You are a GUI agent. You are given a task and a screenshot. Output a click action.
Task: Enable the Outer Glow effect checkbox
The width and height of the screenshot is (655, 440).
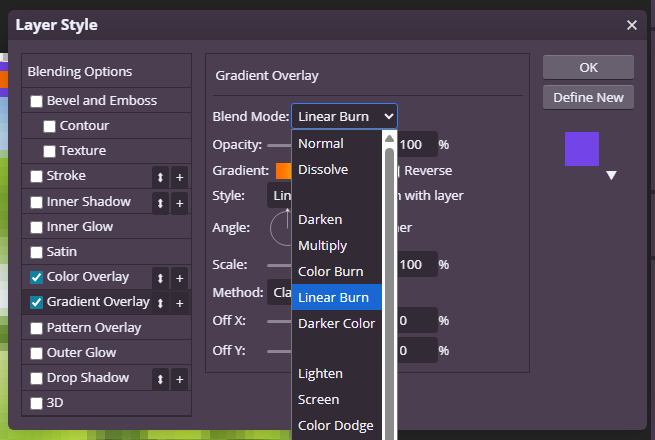click(x=37, y=353)
